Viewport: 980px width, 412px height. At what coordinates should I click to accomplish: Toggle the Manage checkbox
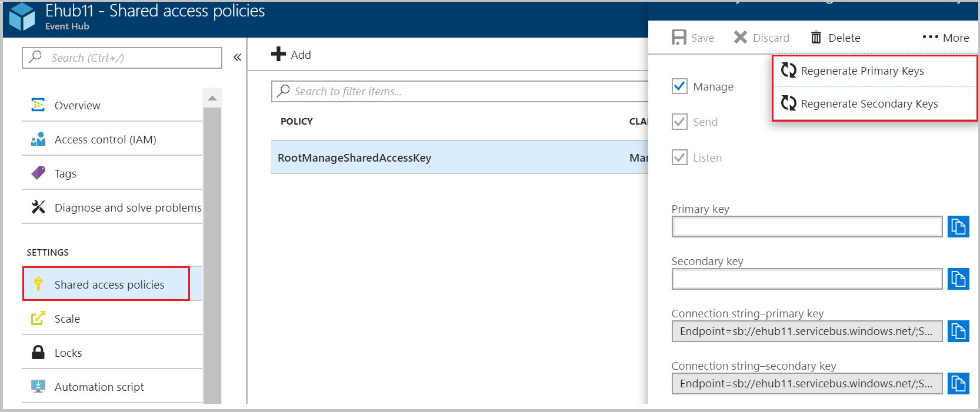pyautogui.click(x=679, y=86)
